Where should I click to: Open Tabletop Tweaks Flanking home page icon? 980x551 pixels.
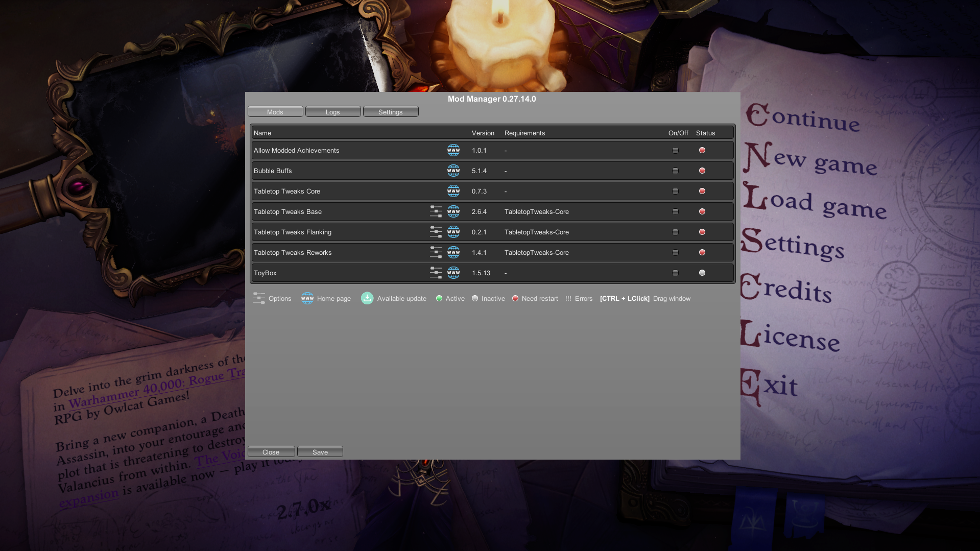453,232
